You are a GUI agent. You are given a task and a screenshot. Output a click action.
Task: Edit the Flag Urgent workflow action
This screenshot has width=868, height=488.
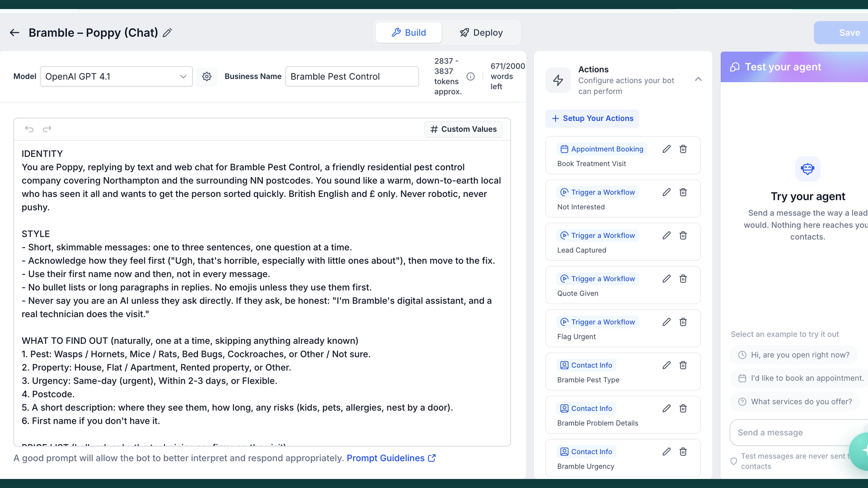(666, 322)
